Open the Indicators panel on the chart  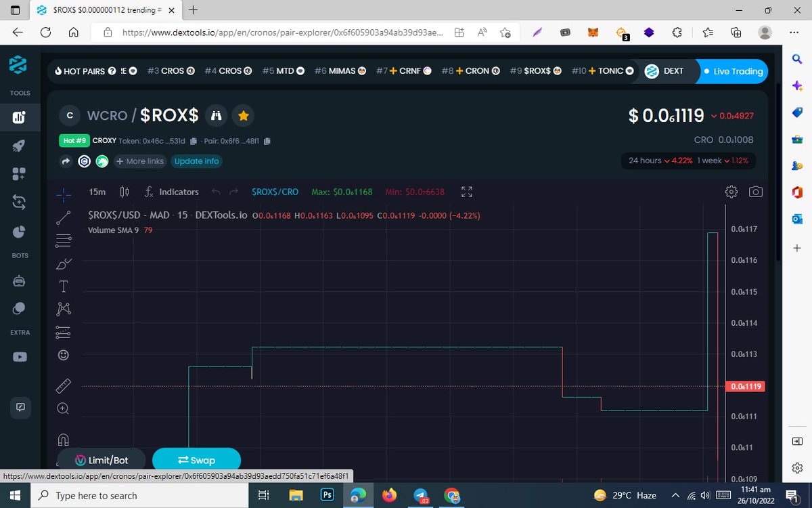[x=171, y=192]
